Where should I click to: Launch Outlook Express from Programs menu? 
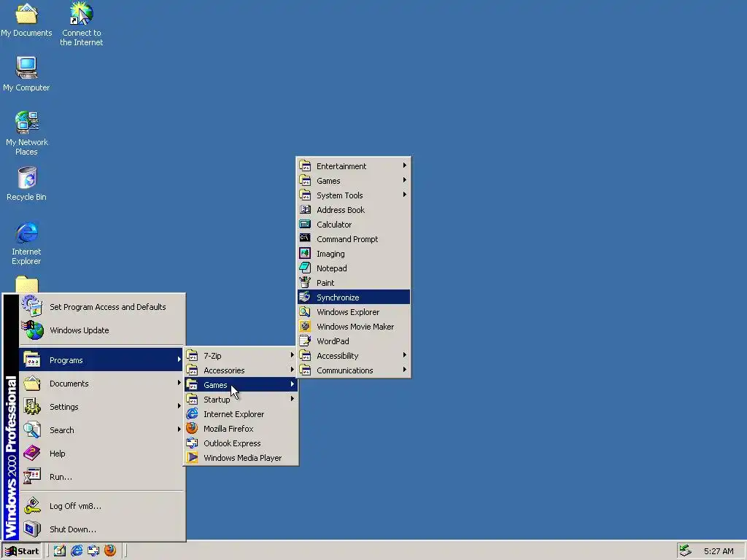click(x=241, y=443)
